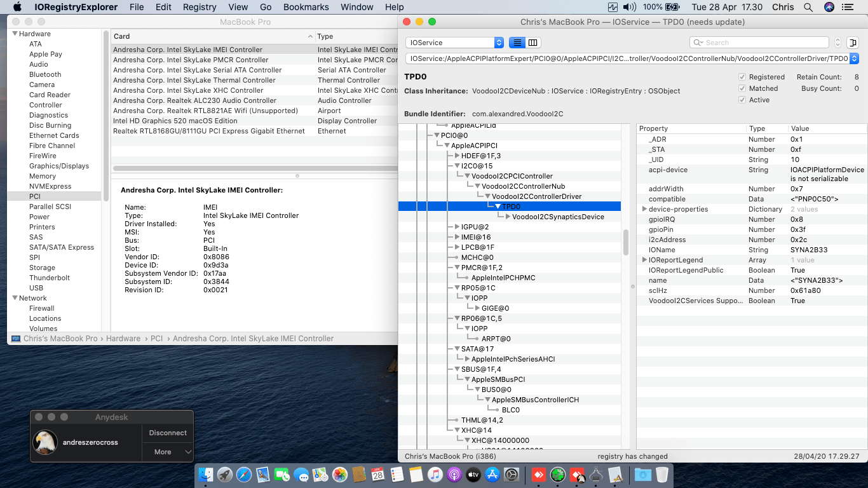Select Graphics/Displays in System Information sidebar
Viewport: 868px width, 488px height.
coord(59,166)
